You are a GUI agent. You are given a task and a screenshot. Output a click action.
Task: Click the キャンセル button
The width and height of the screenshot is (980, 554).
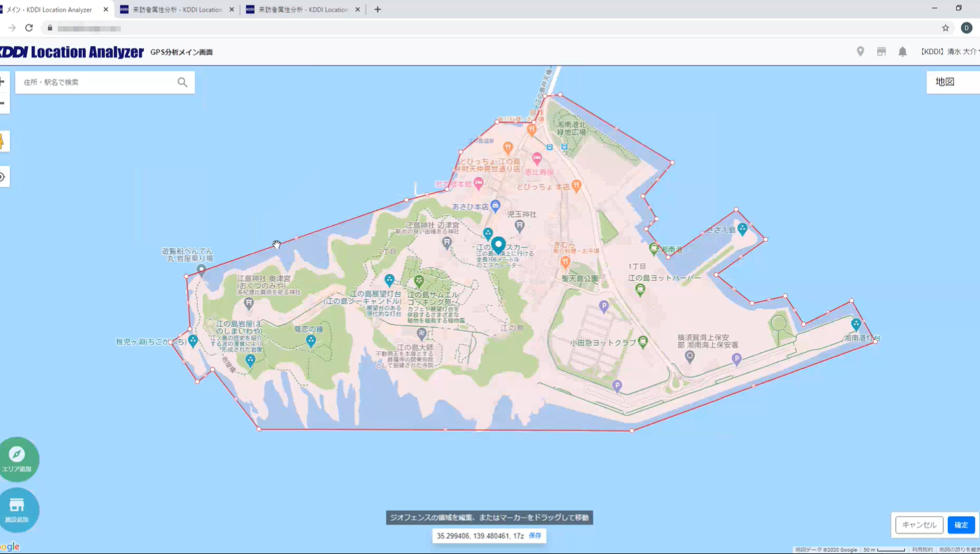point(919,525)
